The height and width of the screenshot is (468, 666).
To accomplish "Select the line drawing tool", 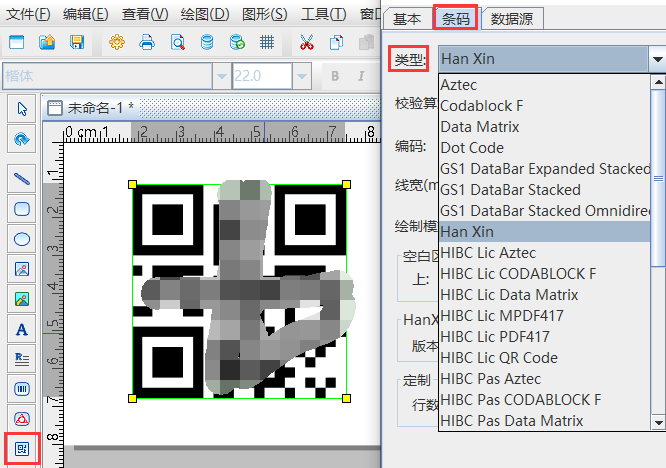I will (22, 179).
